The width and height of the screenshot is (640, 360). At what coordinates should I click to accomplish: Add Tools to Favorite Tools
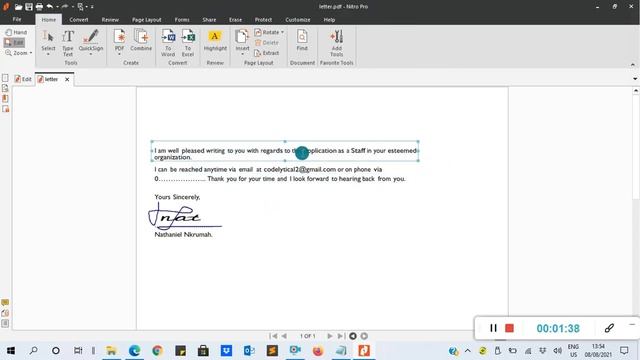click(337, 42)
